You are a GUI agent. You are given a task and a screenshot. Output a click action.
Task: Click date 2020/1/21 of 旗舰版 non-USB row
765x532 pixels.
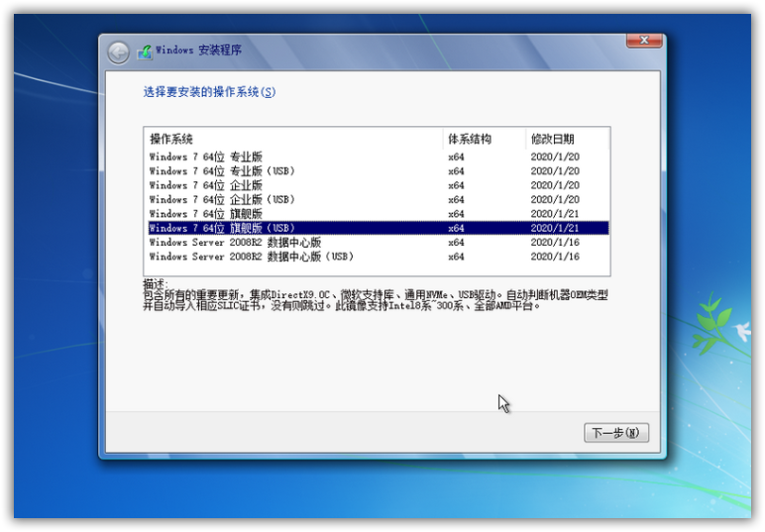(x=555, y=214)
